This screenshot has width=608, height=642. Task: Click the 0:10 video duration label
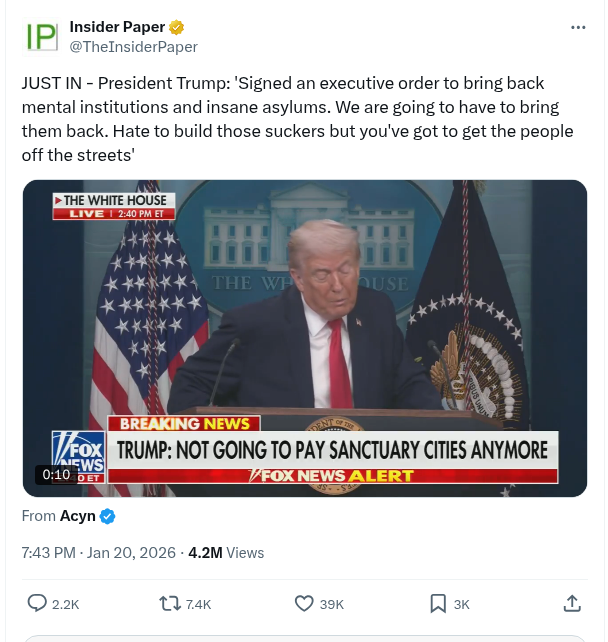coord(57,475)
